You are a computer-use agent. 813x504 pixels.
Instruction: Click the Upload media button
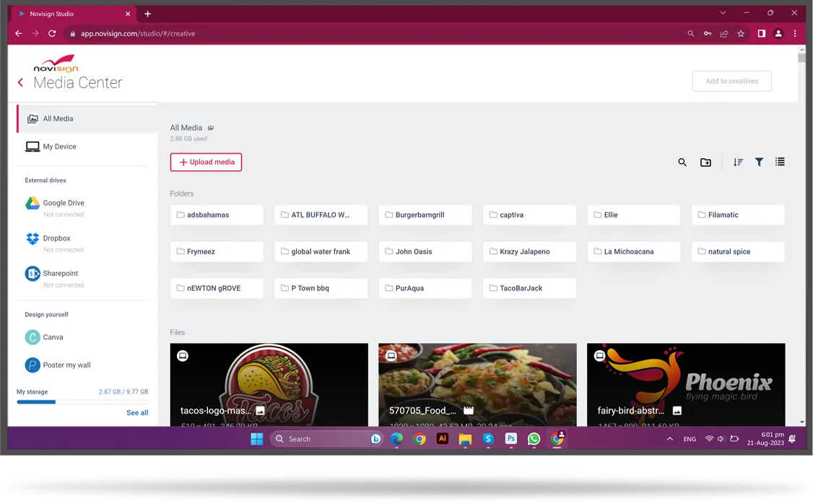[206, 162]
